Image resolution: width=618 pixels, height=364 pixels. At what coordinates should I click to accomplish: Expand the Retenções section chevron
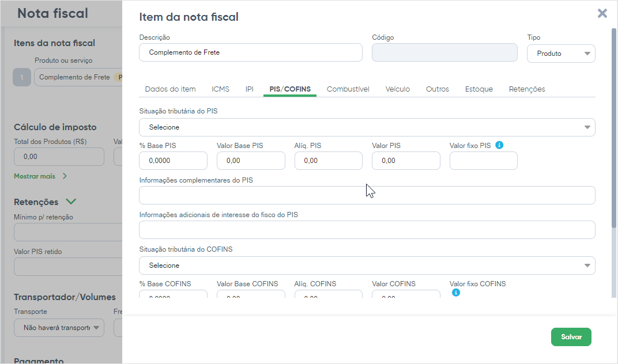click(71, 202)
